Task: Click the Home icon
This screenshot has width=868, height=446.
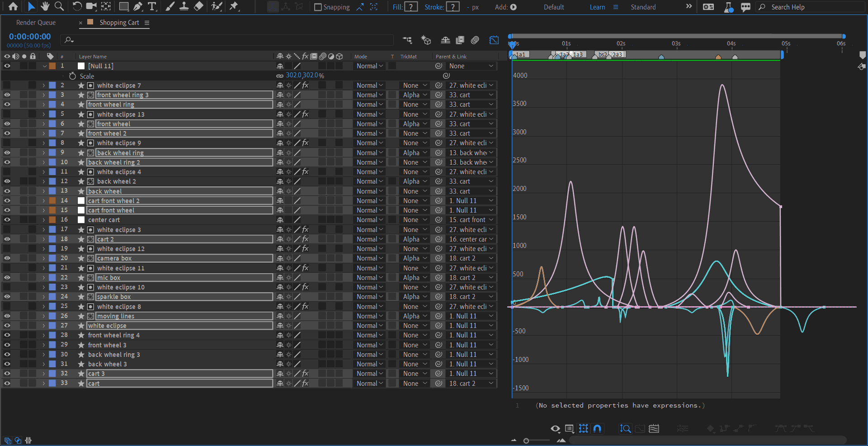Action: click(x=13, y=6)
